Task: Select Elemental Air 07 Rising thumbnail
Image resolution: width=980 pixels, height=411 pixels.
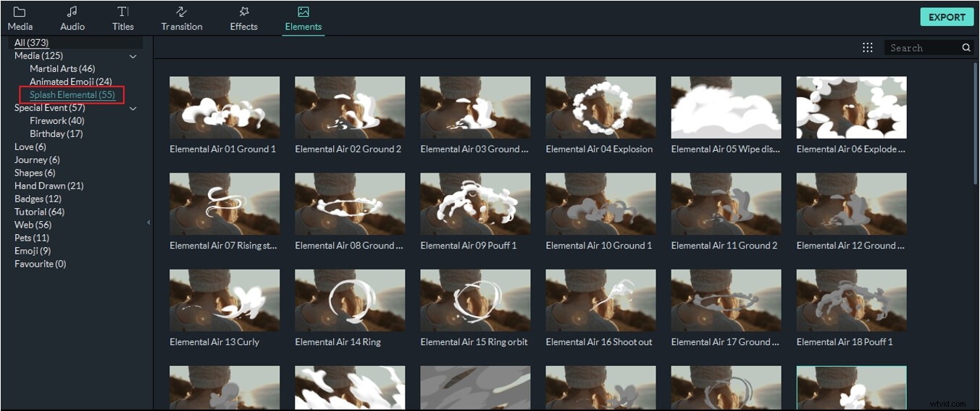Action: [x=225, y=204]
